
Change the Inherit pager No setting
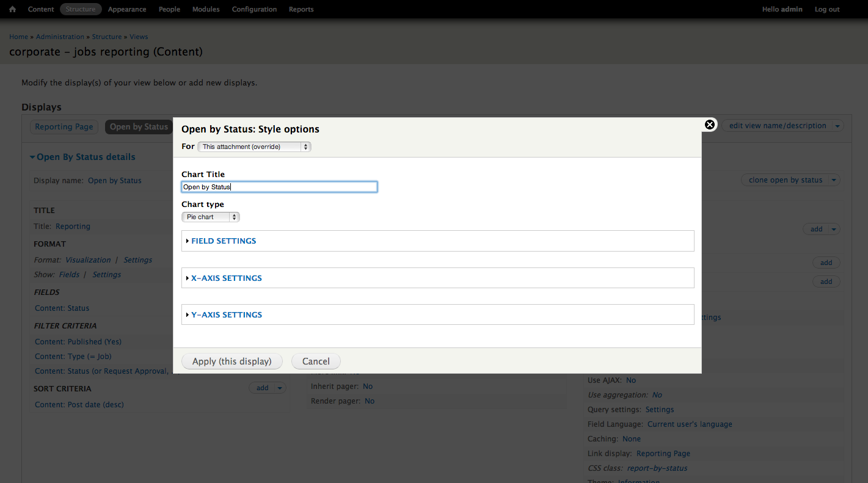[368, 387]
